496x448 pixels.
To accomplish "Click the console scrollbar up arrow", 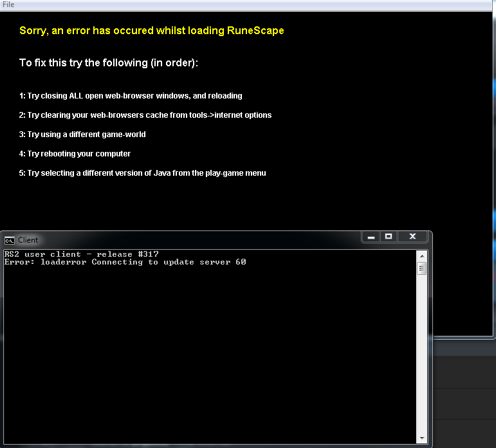I will coord(421,256).
